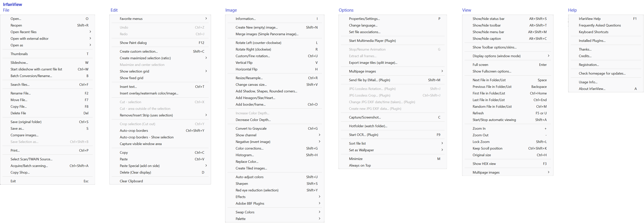Viewport: 644px width, 223px height.
Task: Click Show Paint dialog in Edit menu
Action: point(133,43)
